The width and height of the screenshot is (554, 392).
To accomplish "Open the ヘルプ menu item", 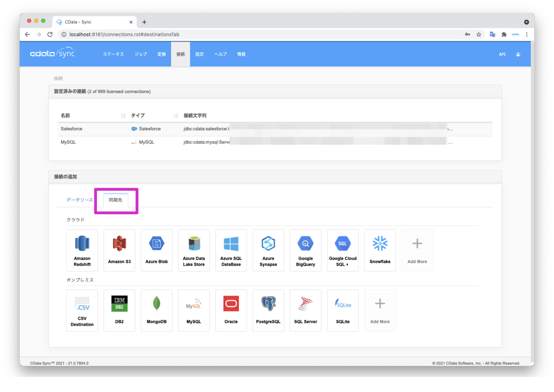I will coord(221,54).
